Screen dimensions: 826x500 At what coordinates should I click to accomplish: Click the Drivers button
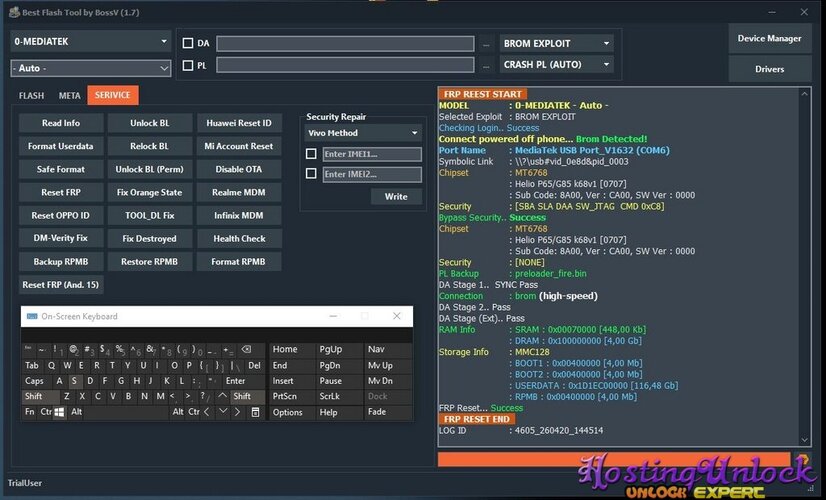coord(770,69)
